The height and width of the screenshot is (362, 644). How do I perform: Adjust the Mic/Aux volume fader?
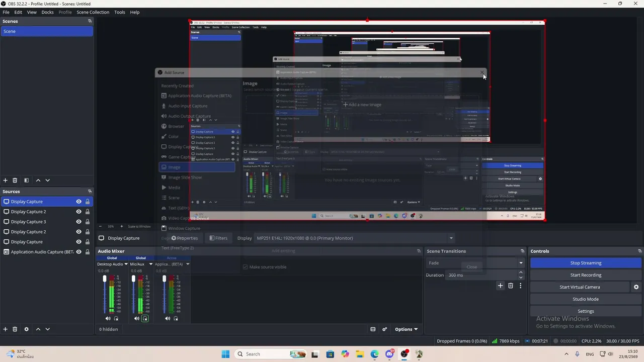click(x=133, y=279)
